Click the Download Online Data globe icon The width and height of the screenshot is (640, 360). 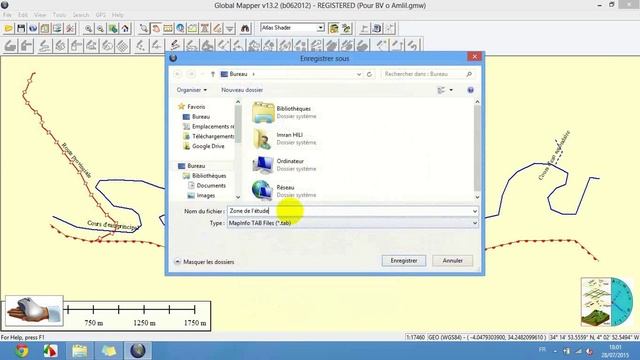33,28
